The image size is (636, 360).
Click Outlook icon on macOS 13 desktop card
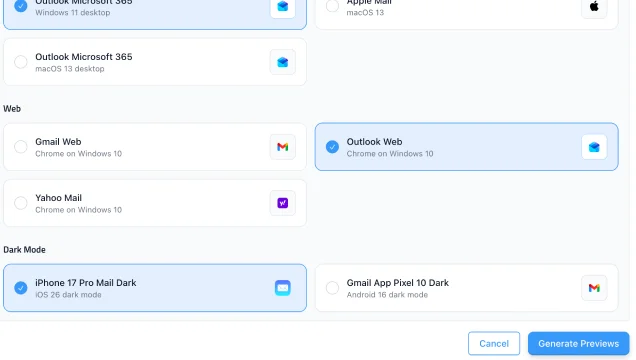pos(283,62)
